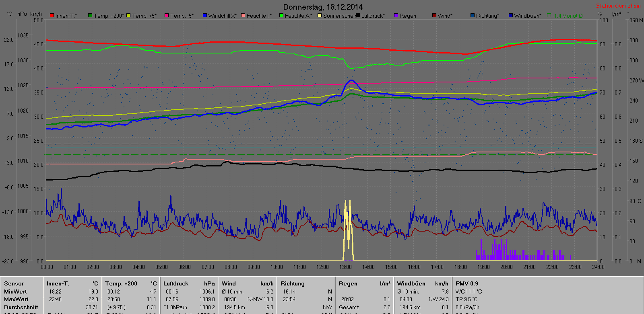Viewport: 644px width, 314px height.
Task: Click the purple Regen legend swatch
Action: click(396, 16)
